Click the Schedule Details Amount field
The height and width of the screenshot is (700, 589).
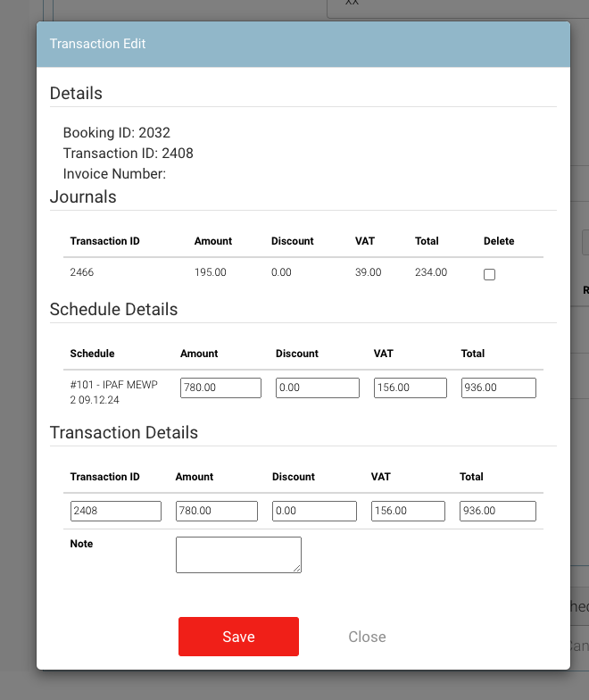point(220,387)
